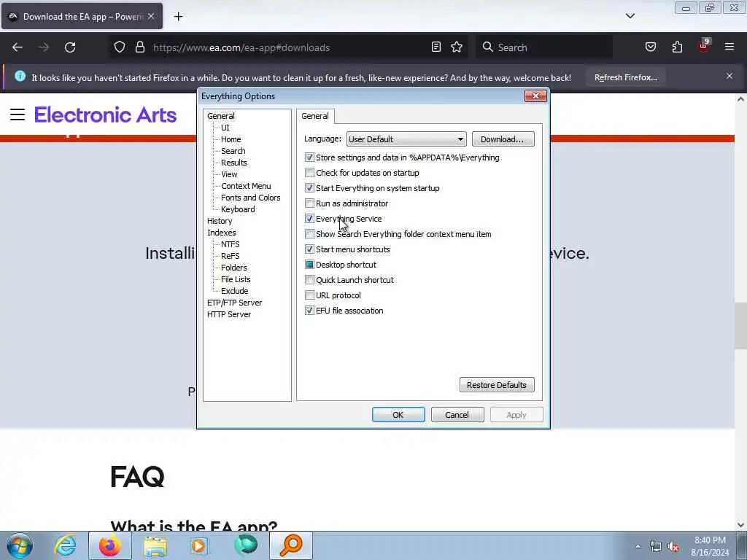Viewport: 747px width, 560px height.
Task: Bookmark this page with the star
Action: [457, 47]
